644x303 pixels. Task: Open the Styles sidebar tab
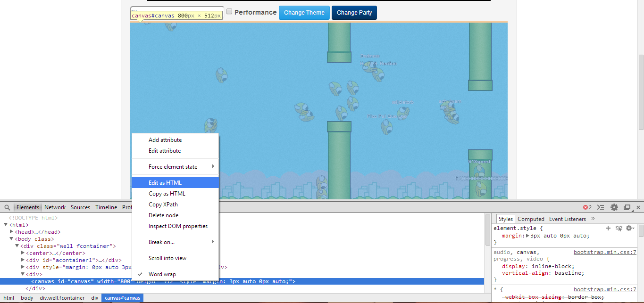pos(505,219)
